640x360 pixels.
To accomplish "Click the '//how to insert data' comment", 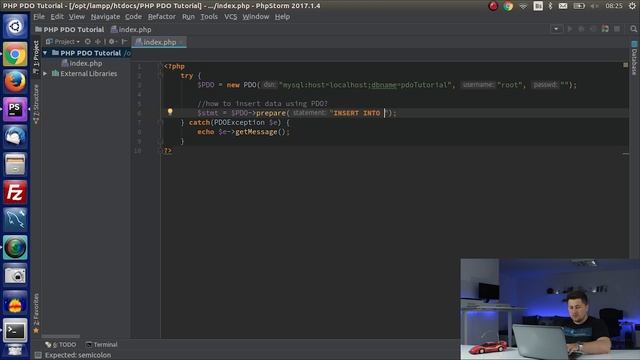I will pyautogui.click(x=262, y=104).
